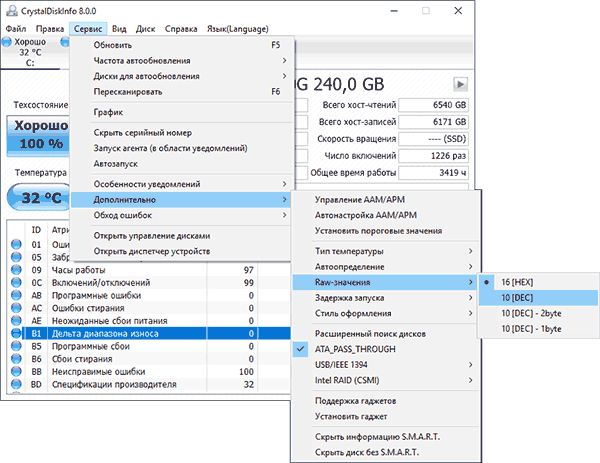
Task: Choose Обновить in the Сервис menu
Action: [x=182, y=45]
